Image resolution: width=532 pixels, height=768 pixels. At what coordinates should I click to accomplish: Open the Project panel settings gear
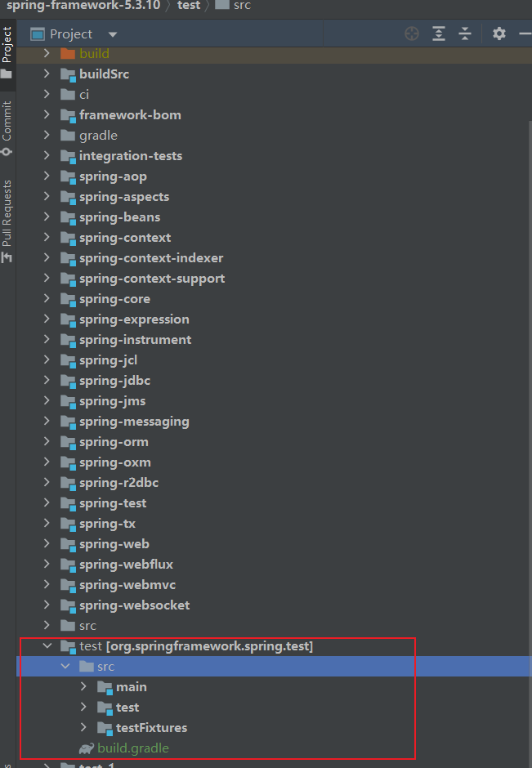[499, 33]
